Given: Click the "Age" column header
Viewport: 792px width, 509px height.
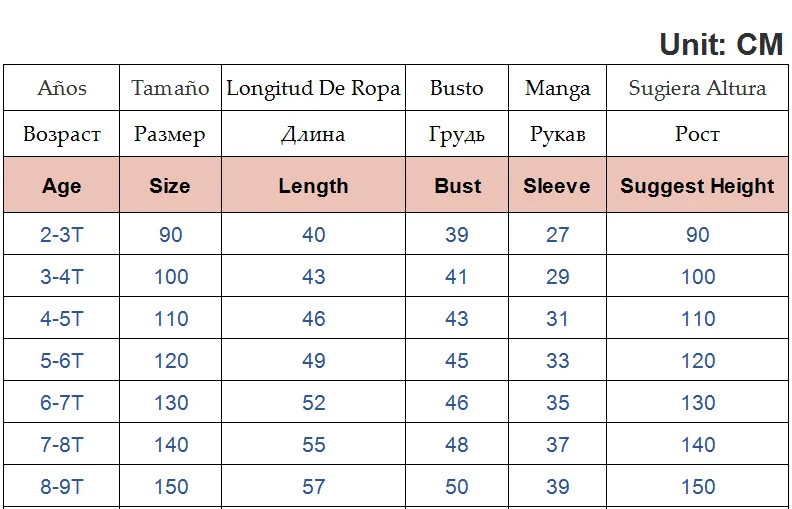Looking at the screenshot, I should [x=62, y=186].
